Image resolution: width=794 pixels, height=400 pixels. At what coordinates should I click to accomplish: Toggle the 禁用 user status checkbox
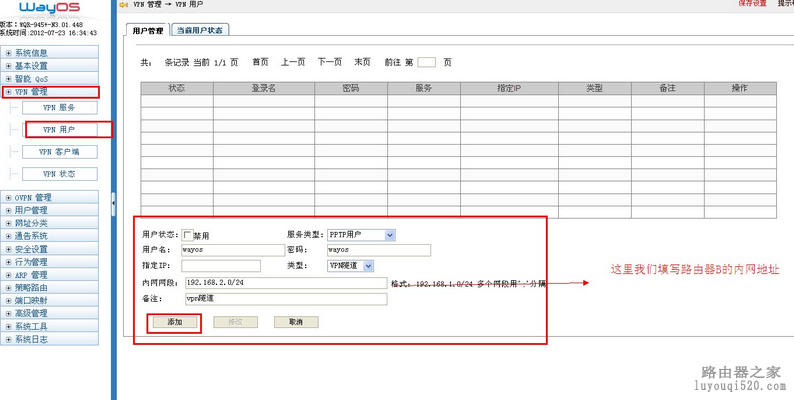187,235
